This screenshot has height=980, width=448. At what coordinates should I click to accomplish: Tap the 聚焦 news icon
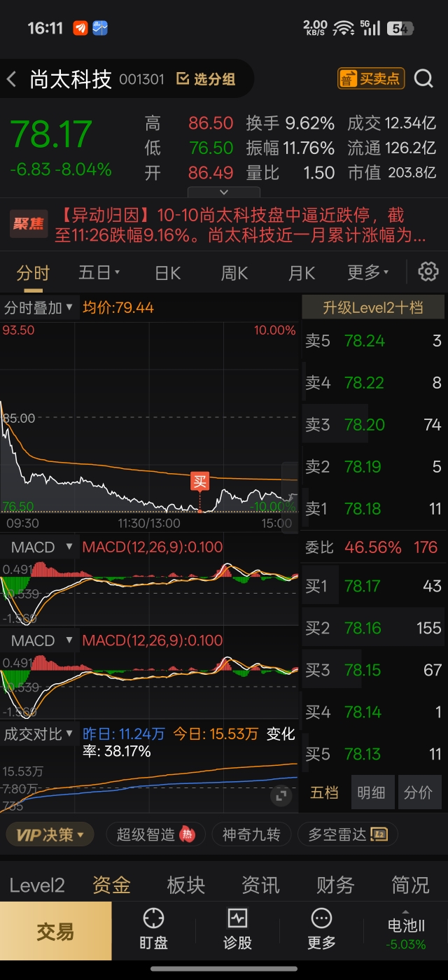click(29, 224)
